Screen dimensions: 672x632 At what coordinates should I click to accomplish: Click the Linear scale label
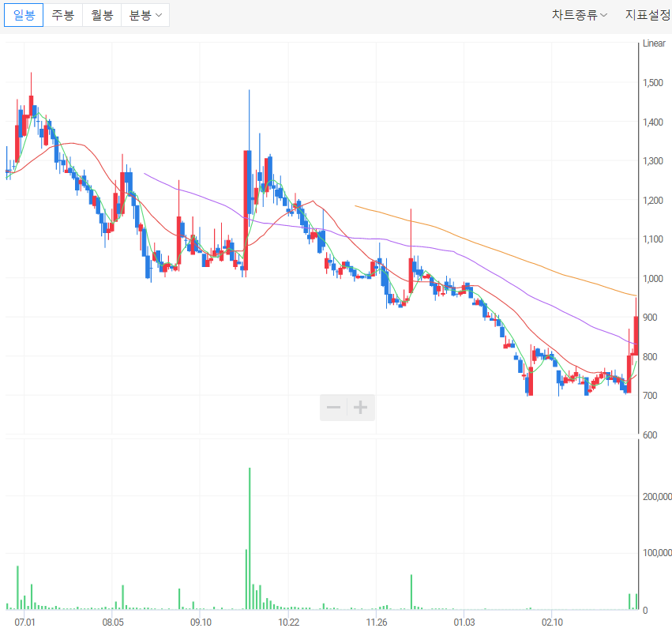[654, 43]
